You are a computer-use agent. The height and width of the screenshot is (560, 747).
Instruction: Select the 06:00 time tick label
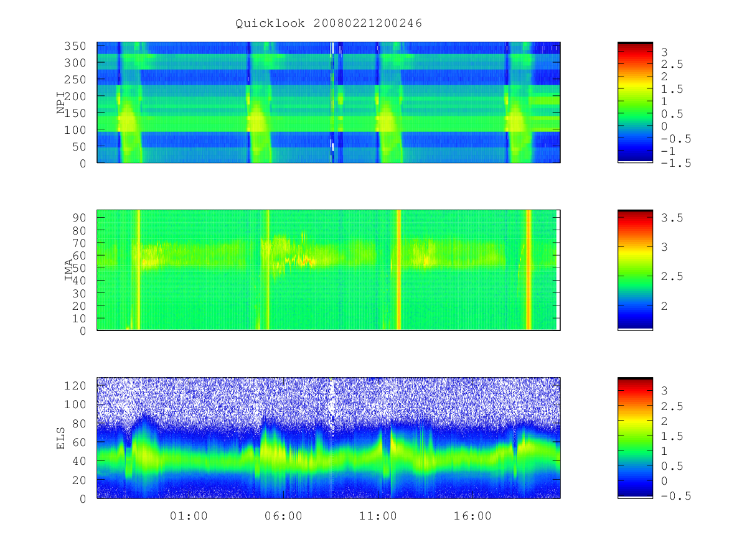click(283, 516)
